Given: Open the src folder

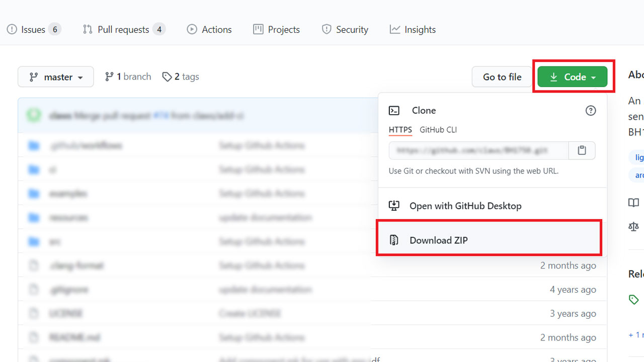Looking at the screenshot, I should click(x=55, y=242).
